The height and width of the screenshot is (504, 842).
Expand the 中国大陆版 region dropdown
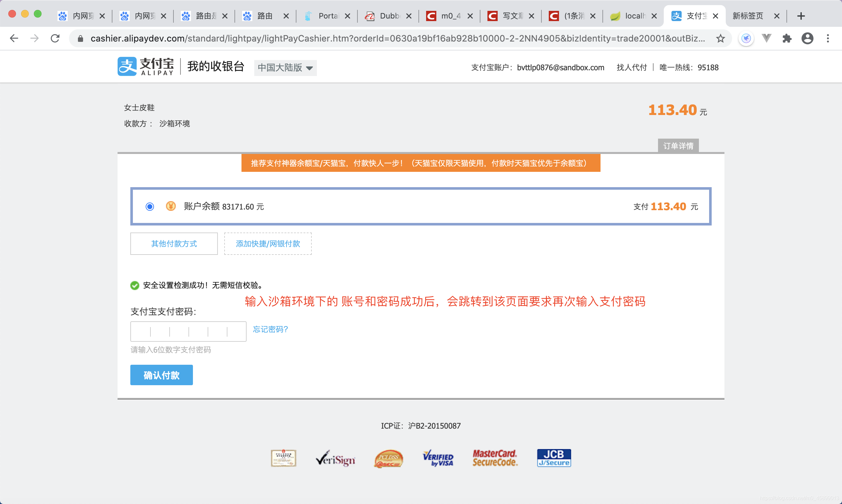(x=285, y=68)
